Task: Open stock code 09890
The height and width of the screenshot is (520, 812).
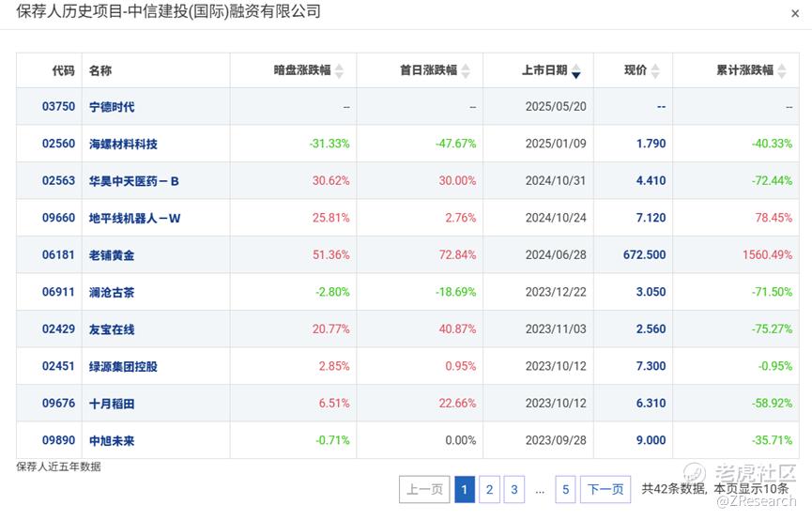Action: click(58, 440)
